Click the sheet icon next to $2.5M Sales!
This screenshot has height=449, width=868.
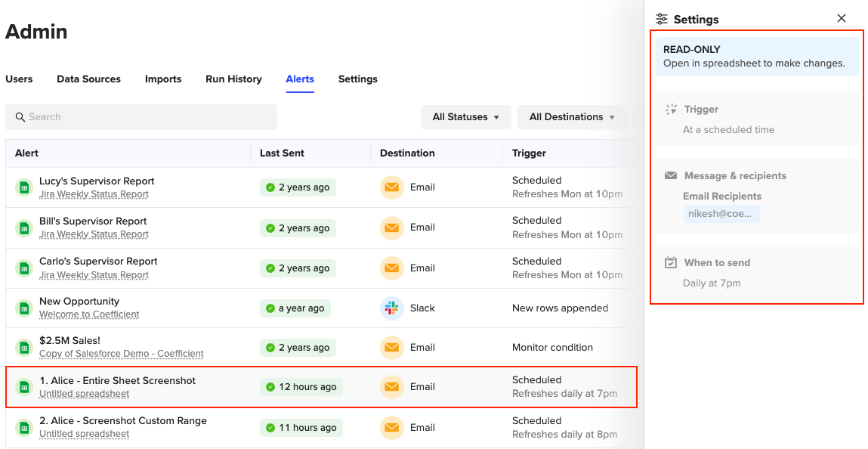pyautogui.click(x=24, y=348)
